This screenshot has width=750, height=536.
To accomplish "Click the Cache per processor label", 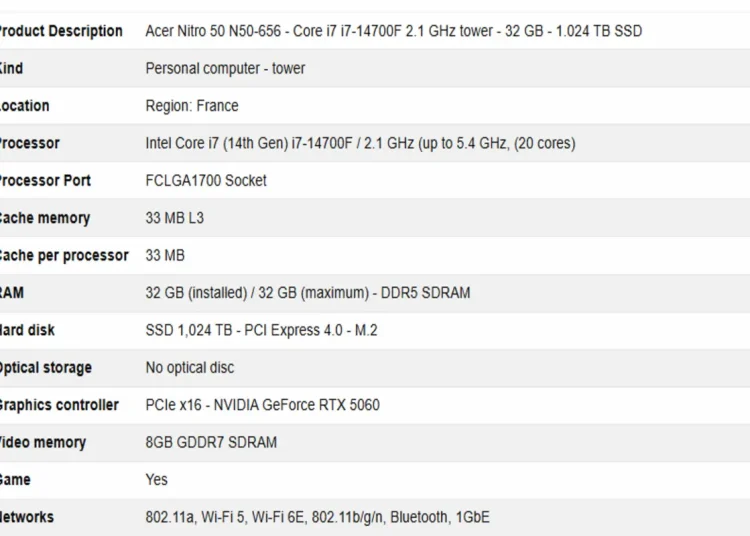I will [x=64, y=255].
